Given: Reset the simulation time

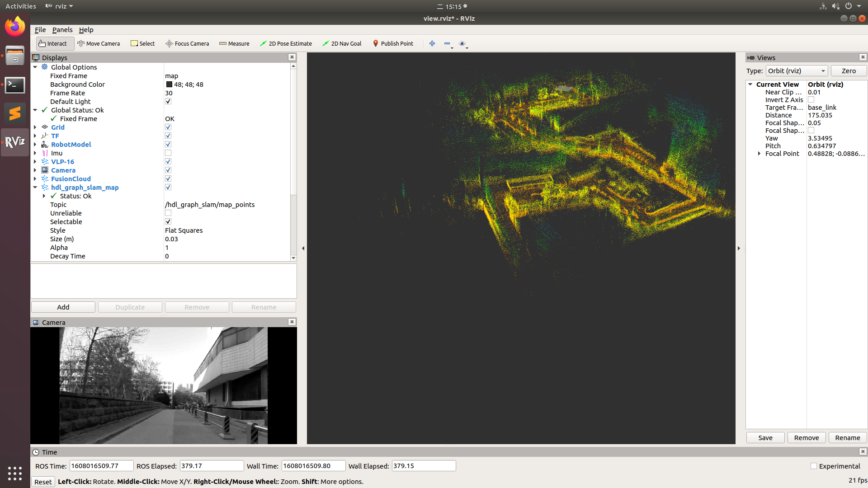Looking at the screenshot, I should [43, 482].
